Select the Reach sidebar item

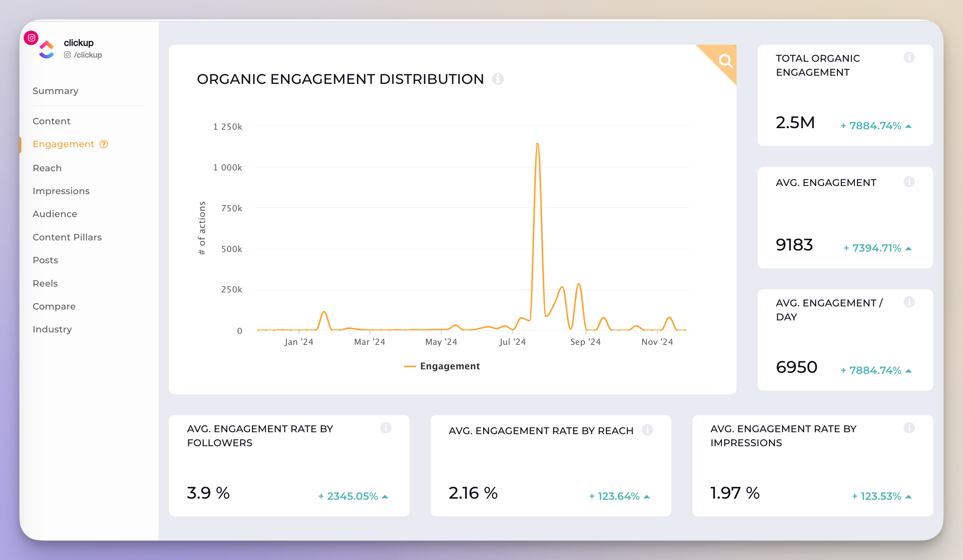pos(47,167)
